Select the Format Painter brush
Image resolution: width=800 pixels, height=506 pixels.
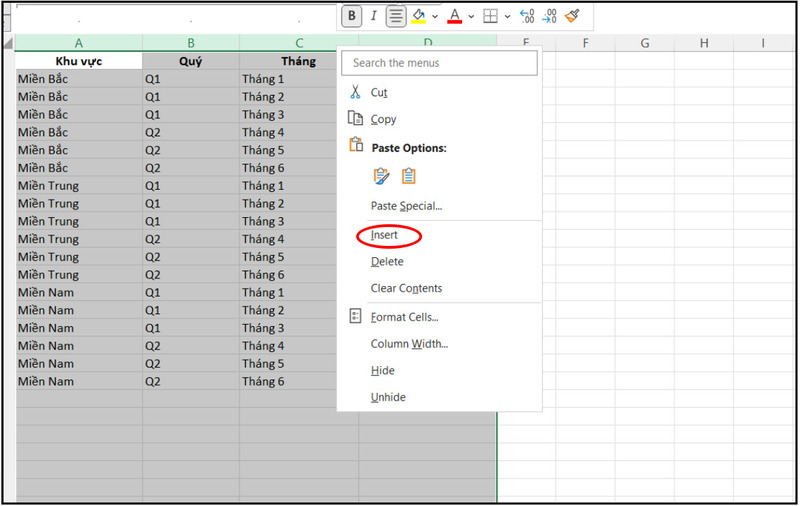(x=572, y=16)
